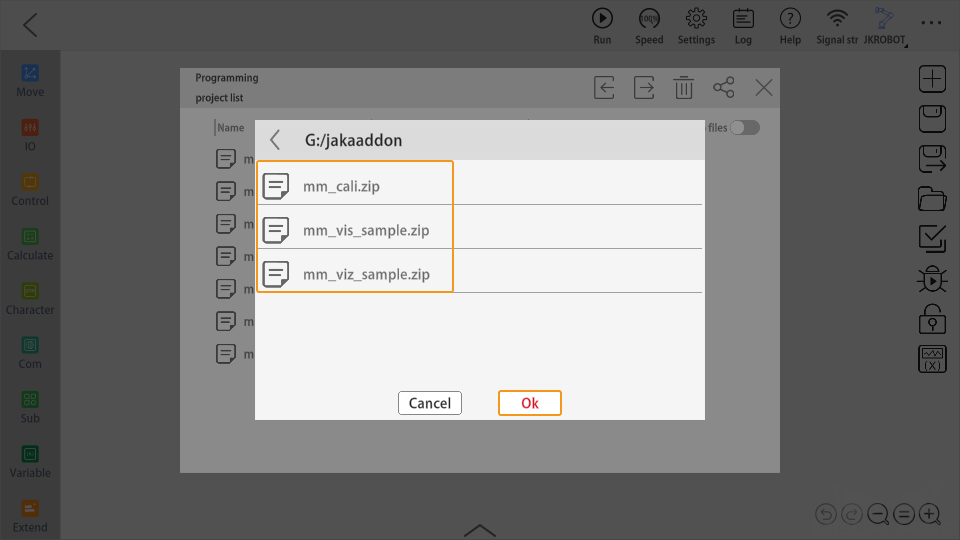
Task: Open the folder icon in right sidebar
Action: 932,199
